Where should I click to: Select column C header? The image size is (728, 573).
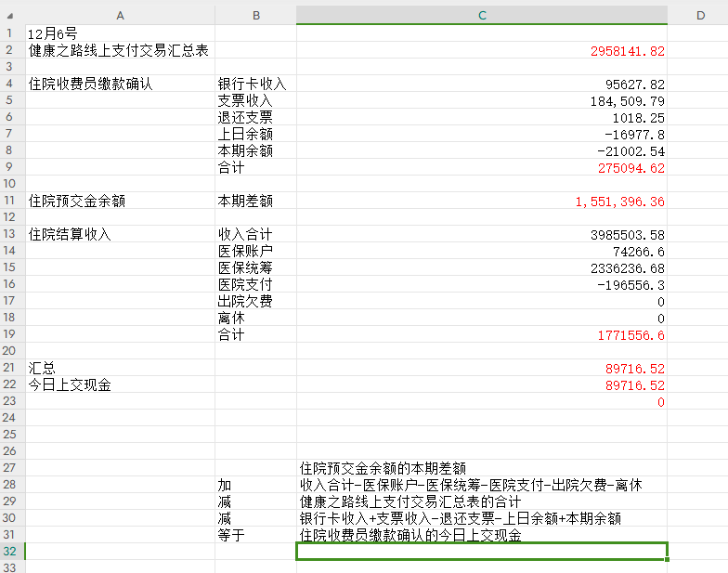[x=482, y=15]
